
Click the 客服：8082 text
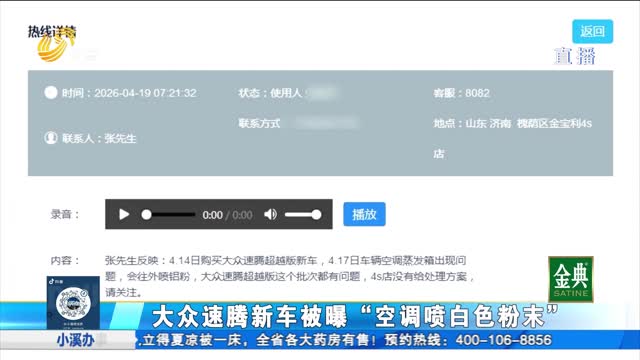click(461, 93)
